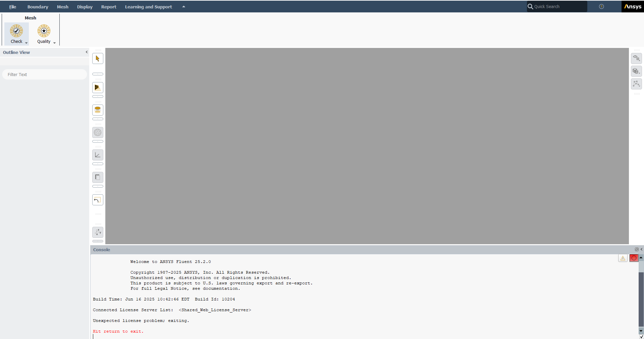This screenshot has height=339, width=644.
Task: Select the pointer selection tool
Action: coord(98,59)
